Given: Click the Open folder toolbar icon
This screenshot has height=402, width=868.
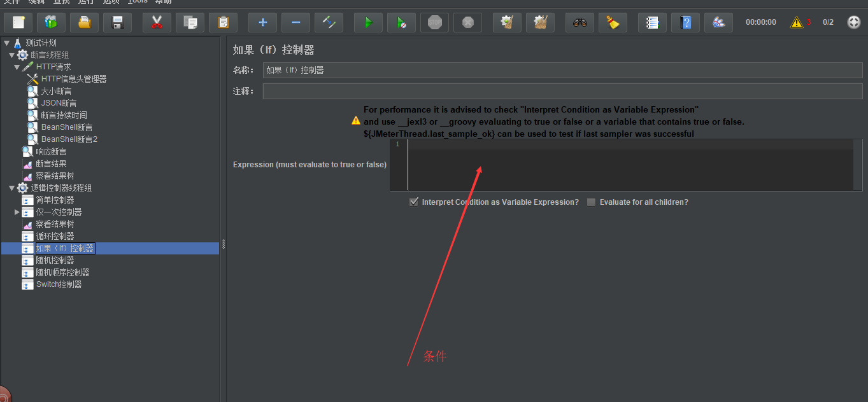Looking at the screenshot, I should tap(84, 22).
